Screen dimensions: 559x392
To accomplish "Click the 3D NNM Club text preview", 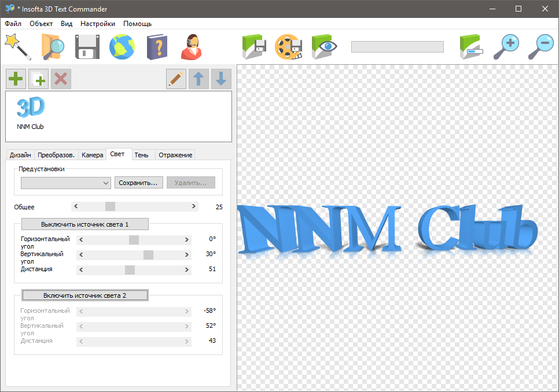I will (388, 230).
